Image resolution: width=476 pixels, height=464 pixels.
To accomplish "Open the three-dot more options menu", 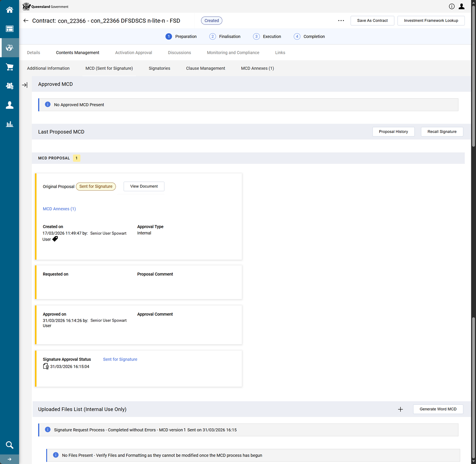I will pyautogui.click(x=341, y=21).
